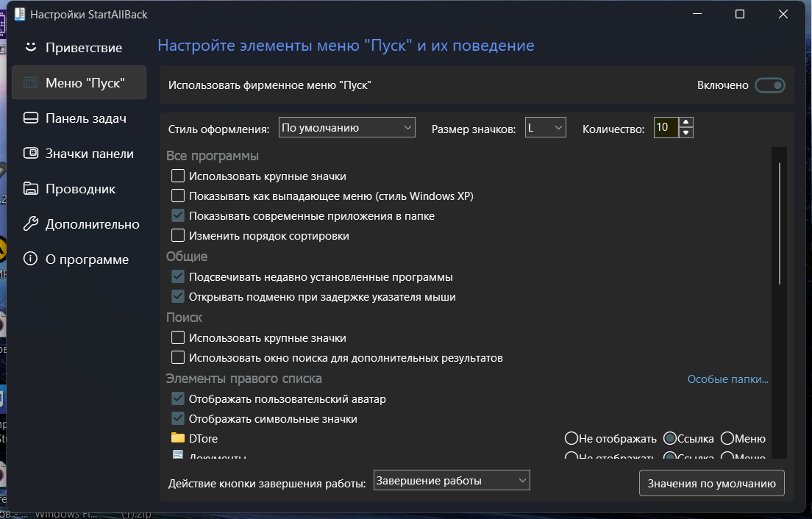Open the Стиль оформления dropdown
Viewport: 812px width, 519px height.
347,128
